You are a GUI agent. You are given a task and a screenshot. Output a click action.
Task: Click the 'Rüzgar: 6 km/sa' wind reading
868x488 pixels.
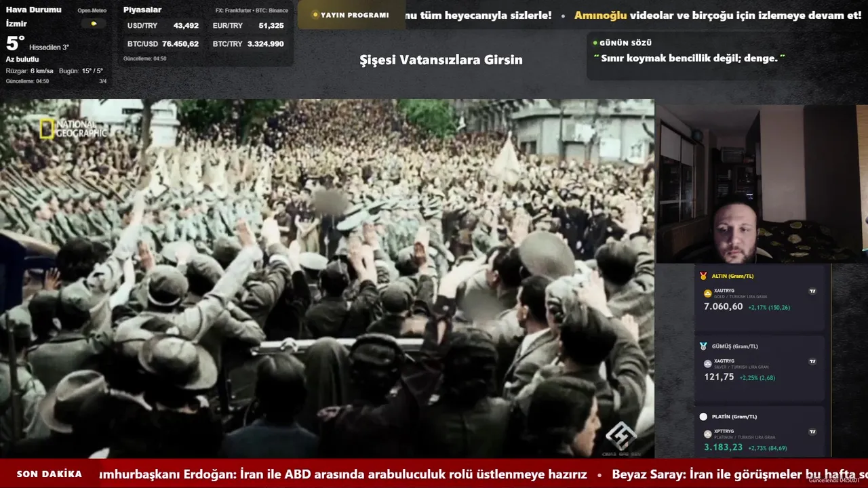(30, 71)
